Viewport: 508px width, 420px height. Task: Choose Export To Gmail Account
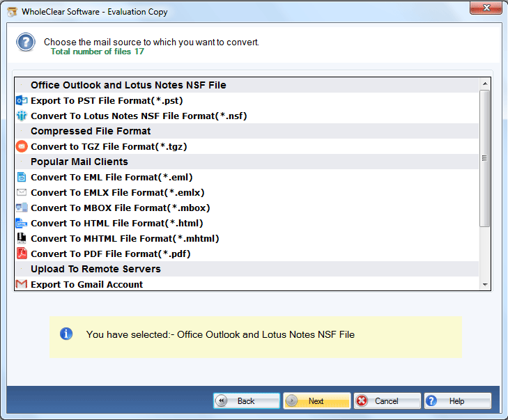click(247, 284)
